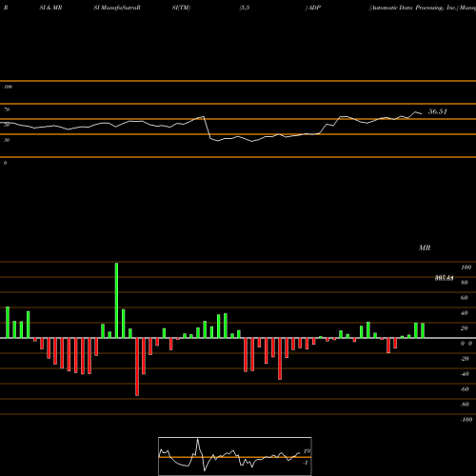Click the MunafaSutra header text

[x=120, y=8]
